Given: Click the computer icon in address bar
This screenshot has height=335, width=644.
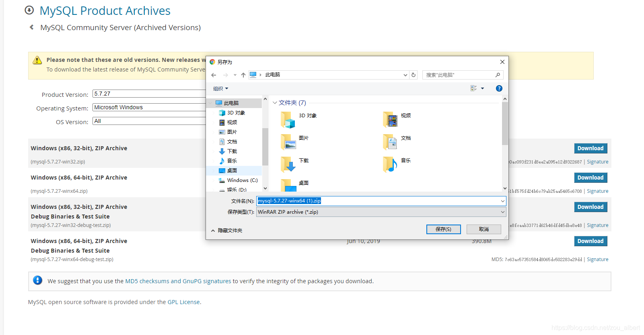Looking at the screenshot, I should point(253,75).
